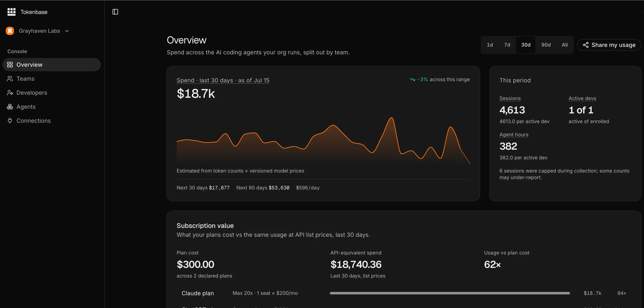Click the -3% across this range text
The image size is (644, 308).
tap(443, 79)
